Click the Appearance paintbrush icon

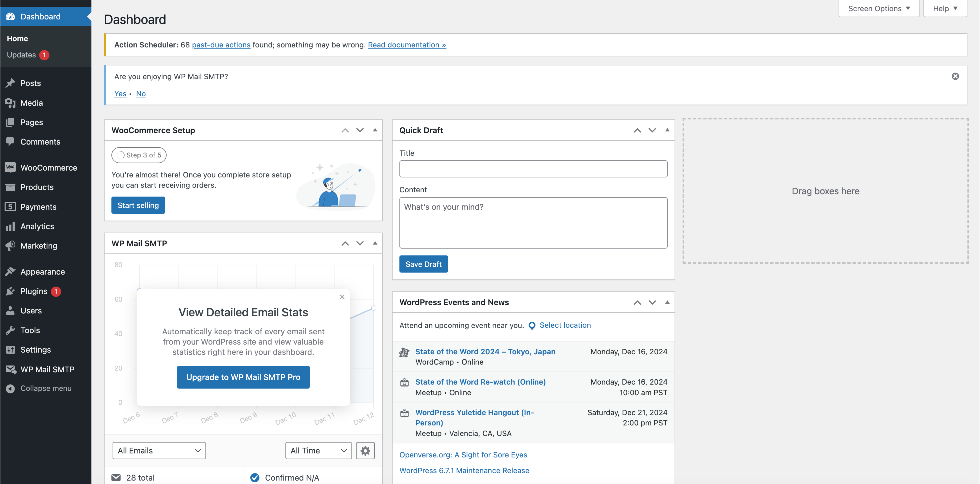coord(10,271)
